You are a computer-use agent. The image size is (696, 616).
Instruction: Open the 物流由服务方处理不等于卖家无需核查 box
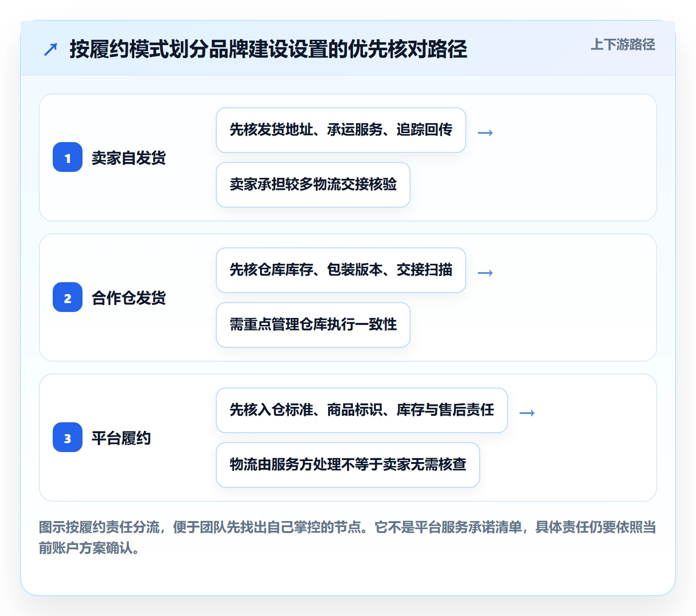[348, 465]
